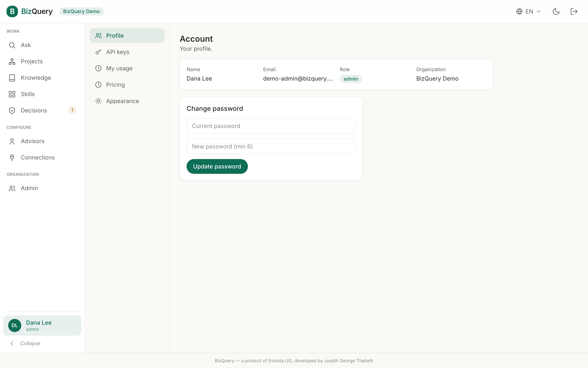Select the Profile tab

[x=127, y=36]
